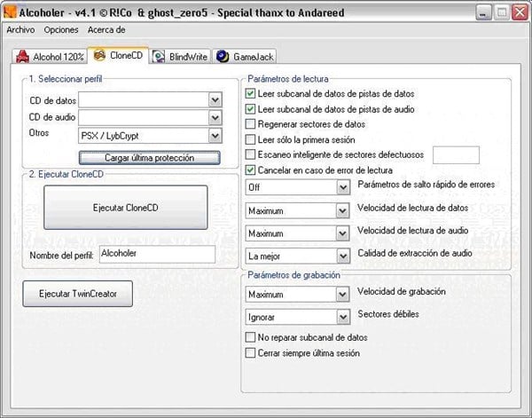Click Cargar última protección button

coord(150,158)
